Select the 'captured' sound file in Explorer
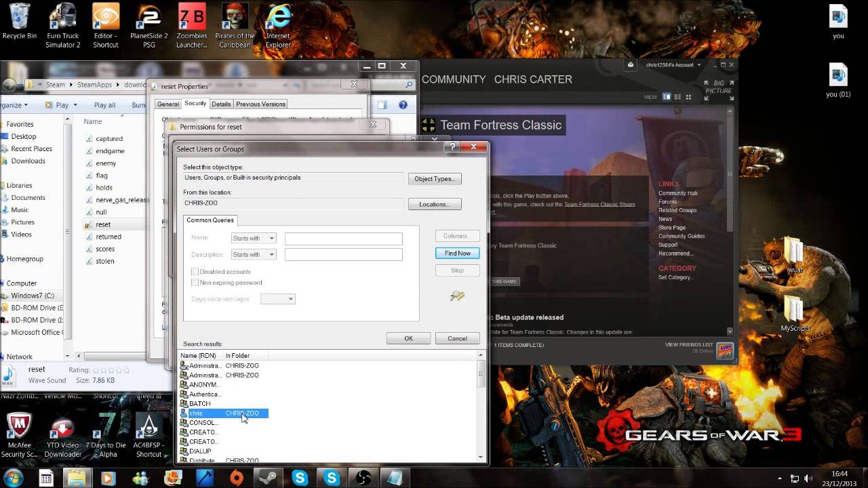This screenshot has width=868, height=488. [108, 139]
